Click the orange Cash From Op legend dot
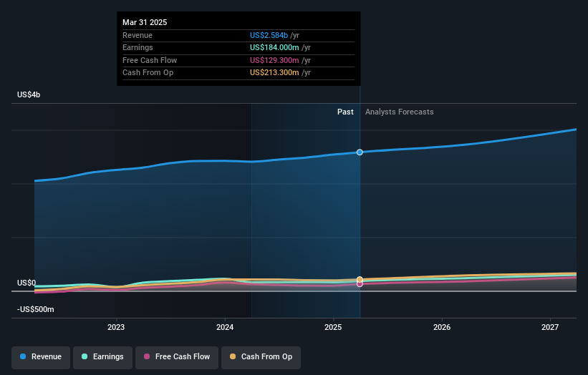This screenshot has height=375, width=588. coord(233,356)
